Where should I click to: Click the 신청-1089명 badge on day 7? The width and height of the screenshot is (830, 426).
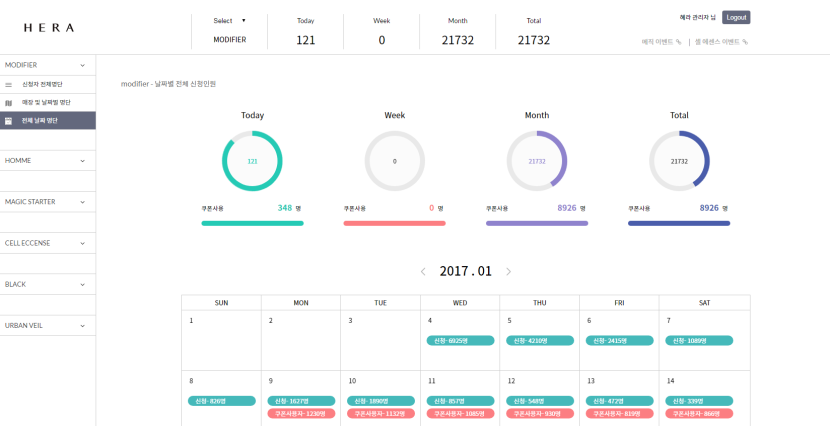tap(699, 341)
